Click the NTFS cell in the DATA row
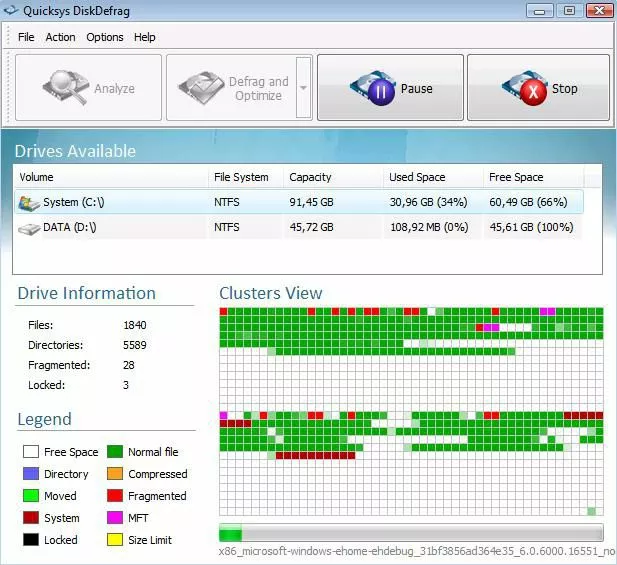The height and width of the screenshot is (565, 617). [227, 227]
